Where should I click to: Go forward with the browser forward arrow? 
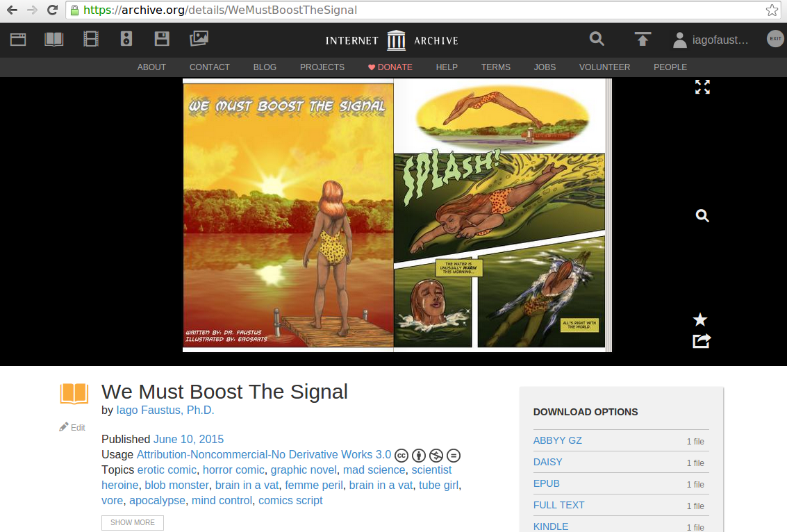click(32, 10)
